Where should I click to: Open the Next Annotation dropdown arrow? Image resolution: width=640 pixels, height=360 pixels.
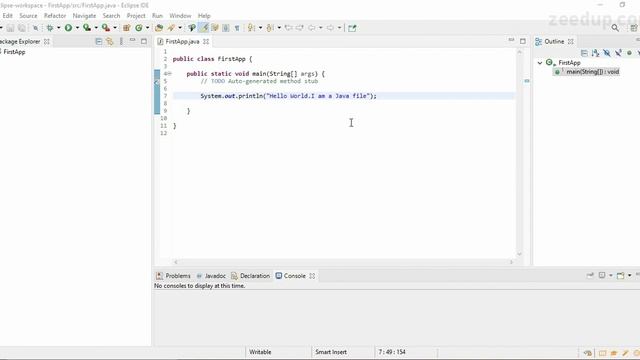pyautogui.click(x=260, y=28)
